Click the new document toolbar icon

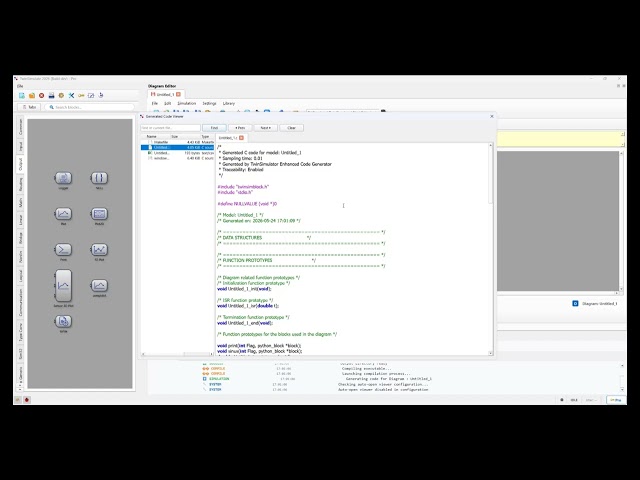[22, 96]
